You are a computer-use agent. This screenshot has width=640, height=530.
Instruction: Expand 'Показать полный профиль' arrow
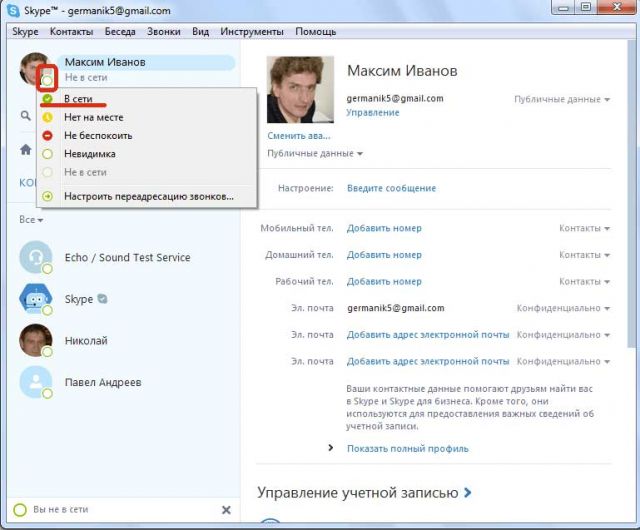pyautogui.click(x=331, y=448)
